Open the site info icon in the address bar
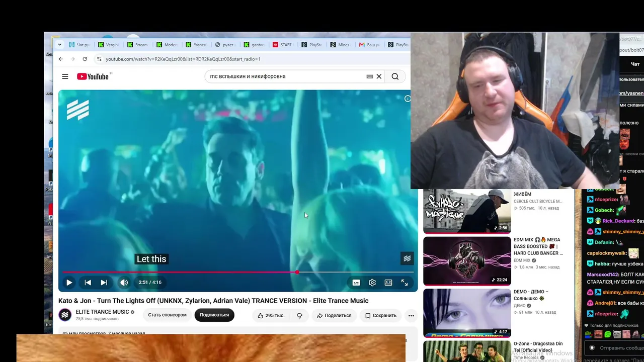644x362 pixels. click(x=99, y=59)
